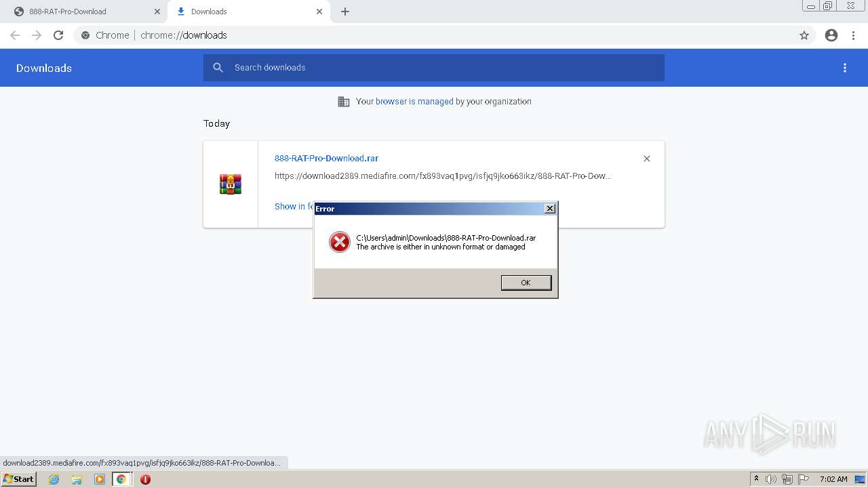Click OK in the Error dialog

[x=526, y=283]
